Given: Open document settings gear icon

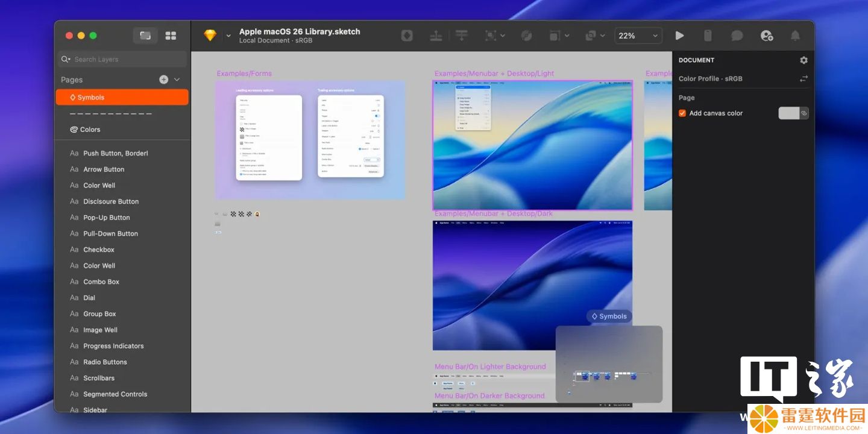Looking at the screenshot, I should 804,60.
